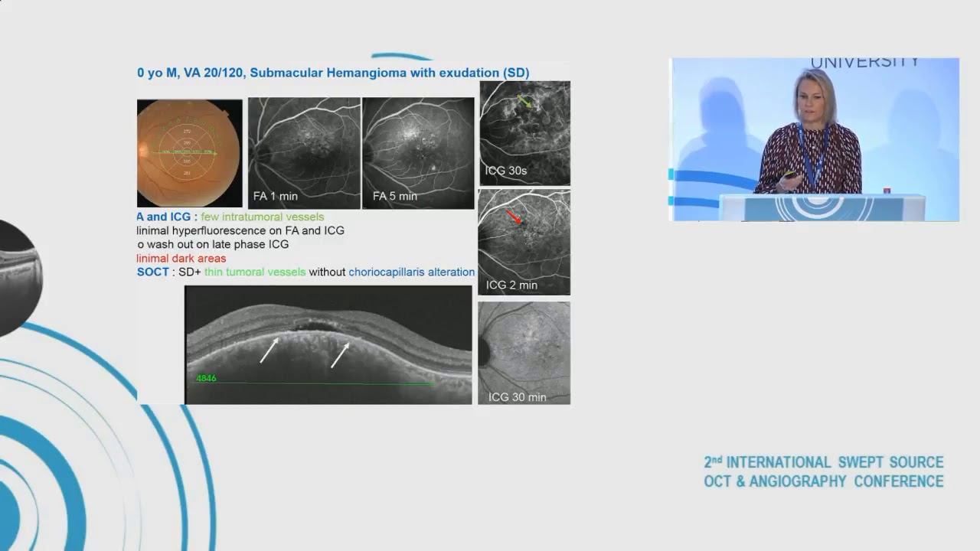Click the slide title about Submacular Hemangioma
This screenshot has width=980, height=551.
coord(333,73)
